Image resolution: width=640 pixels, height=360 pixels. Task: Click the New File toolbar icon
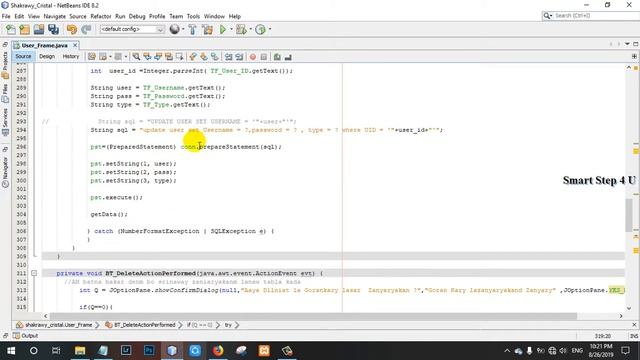click(11, 29)
